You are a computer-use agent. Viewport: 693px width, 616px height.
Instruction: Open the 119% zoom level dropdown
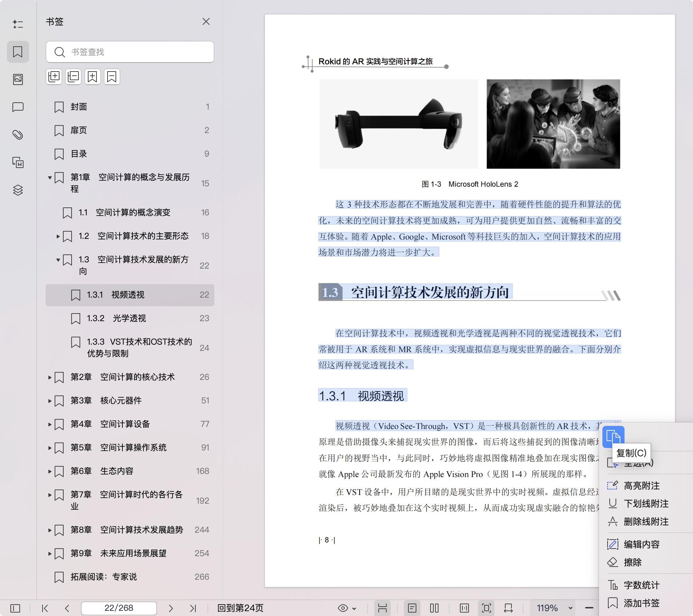tap(553, 608)
